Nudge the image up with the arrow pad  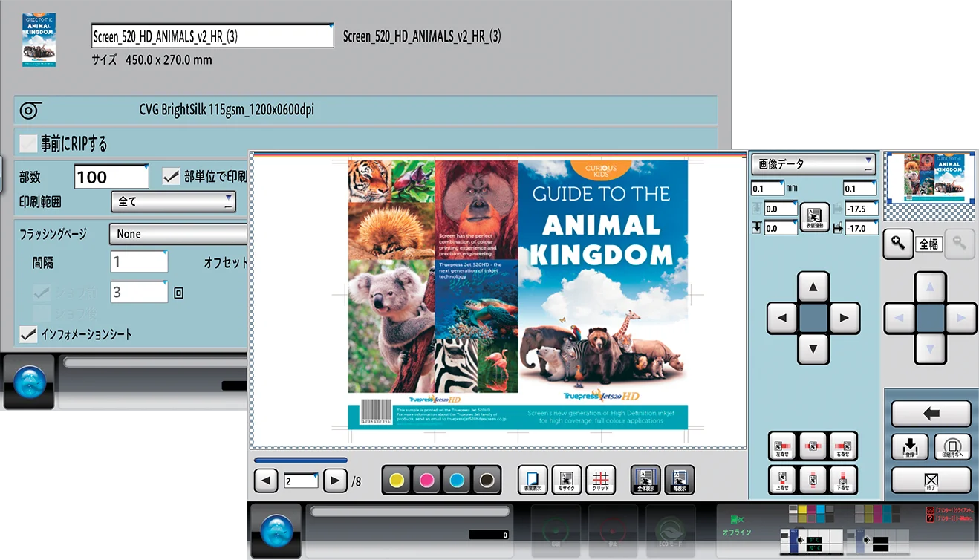point(813,287)
